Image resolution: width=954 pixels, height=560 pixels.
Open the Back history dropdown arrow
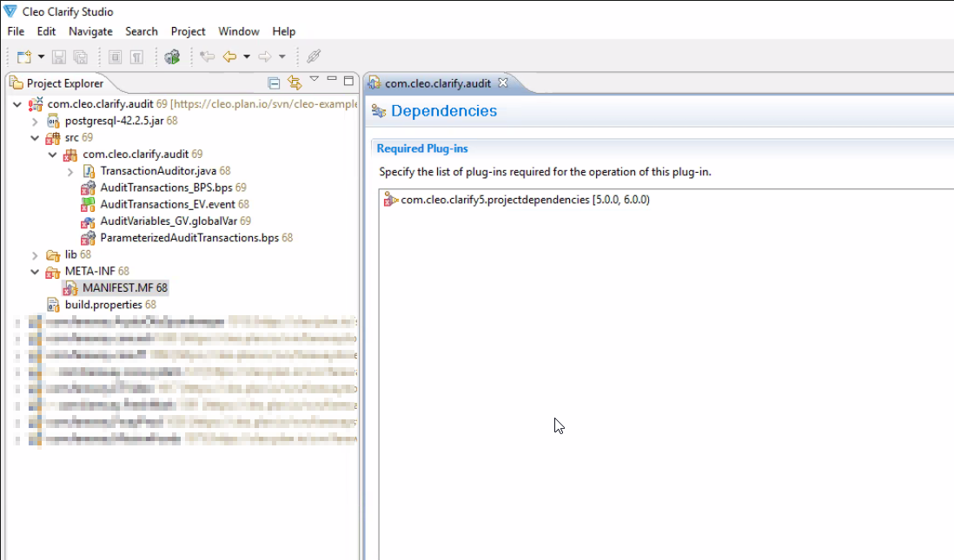(x=247, y=56)
